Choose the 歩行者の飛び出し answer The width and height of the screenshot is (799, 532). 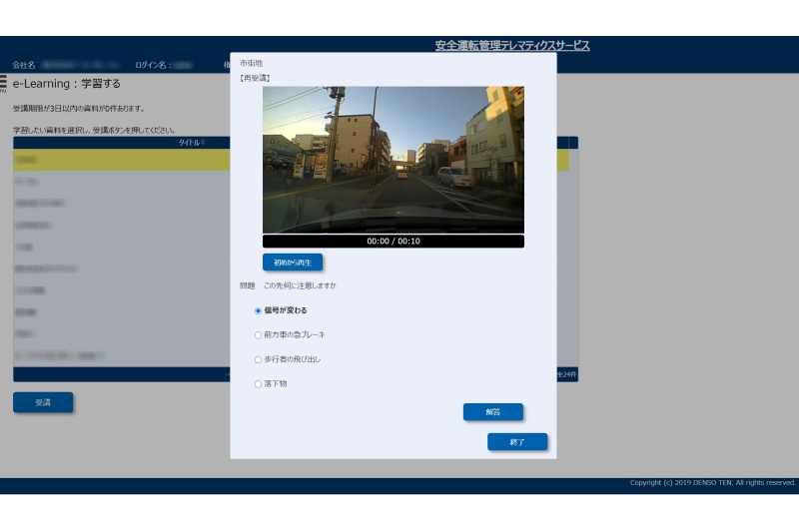pos(258,359)
